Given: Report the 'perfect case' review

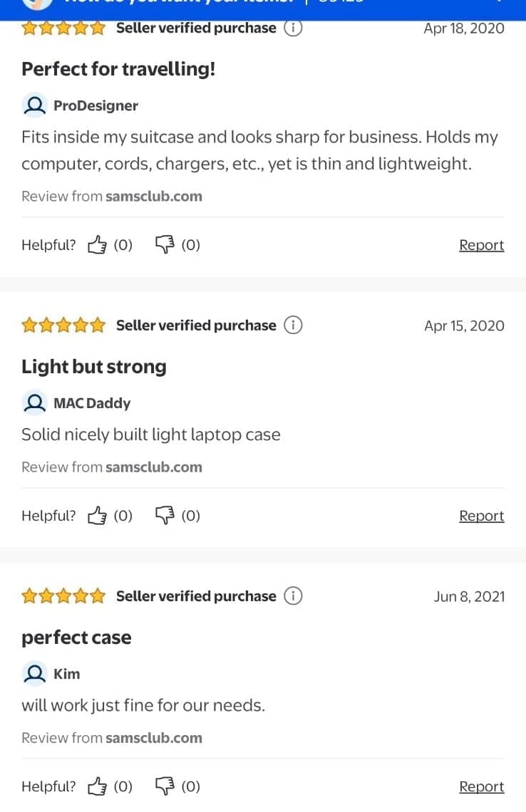Looking at the screenshot, I should [x=481, y=786].
